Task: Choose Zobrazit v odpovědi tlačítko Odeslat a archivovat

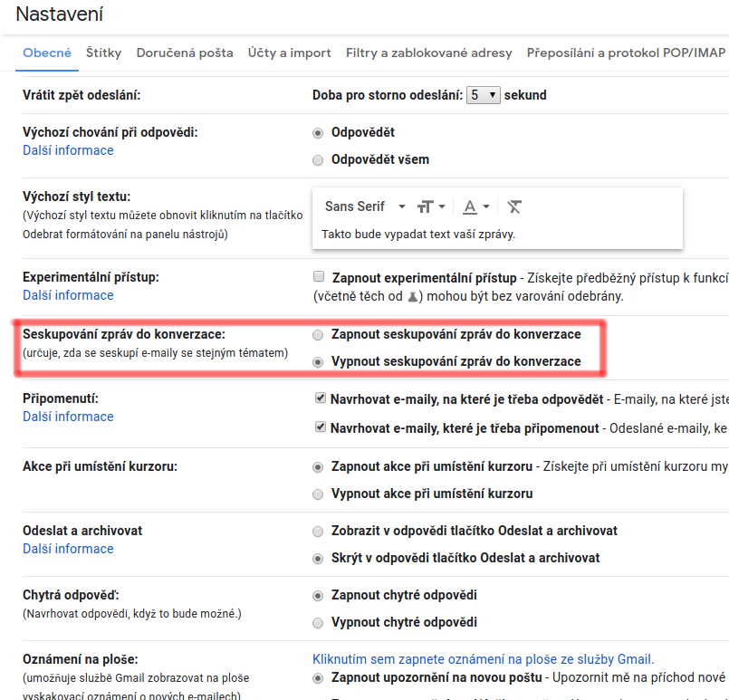Action: click(318, 532)
